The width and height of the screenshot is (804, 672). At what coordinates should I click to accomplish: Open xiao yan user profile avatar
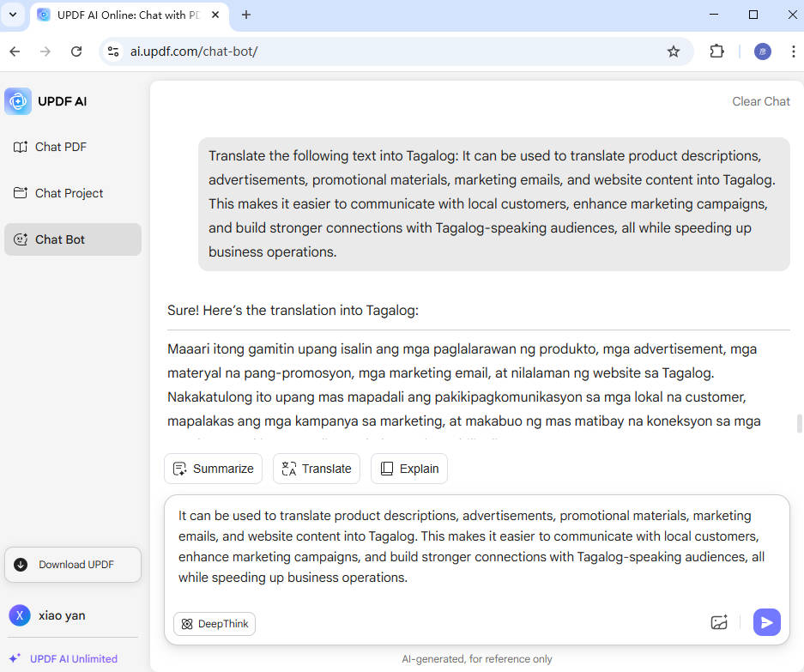pos(20,615)
